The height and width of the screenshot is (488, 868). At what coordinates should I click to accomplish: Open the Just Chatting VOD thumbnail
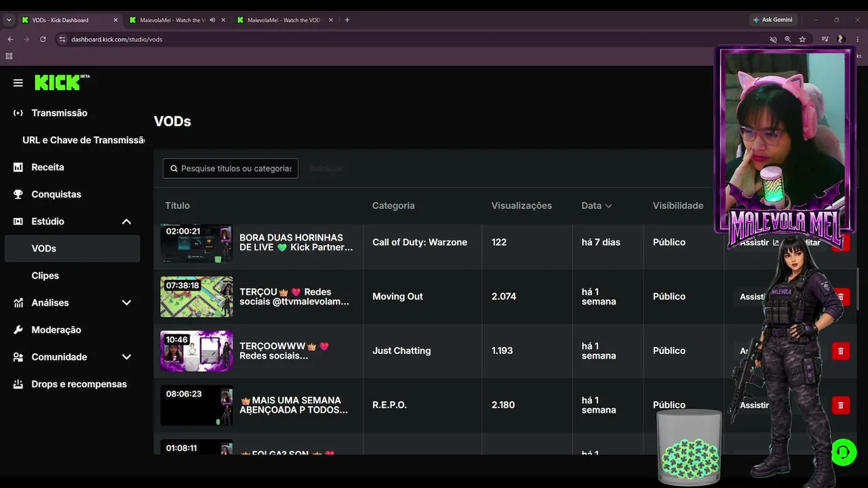click(x=197, y=351)
